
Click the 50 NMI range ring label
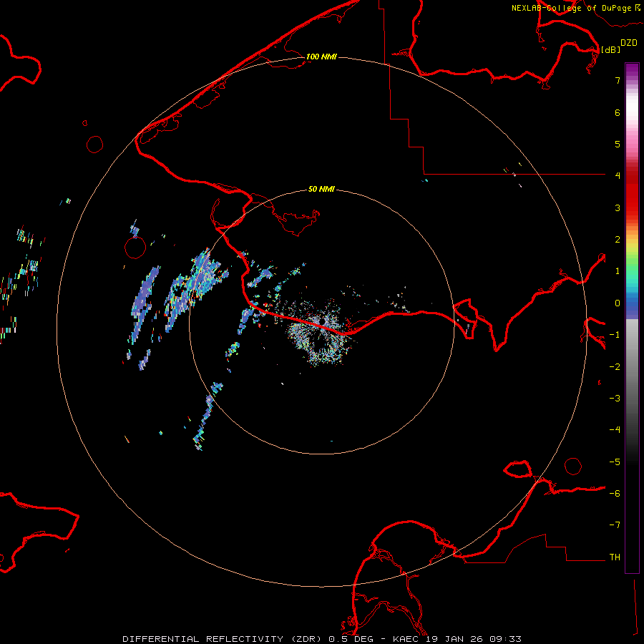point(321,190)
